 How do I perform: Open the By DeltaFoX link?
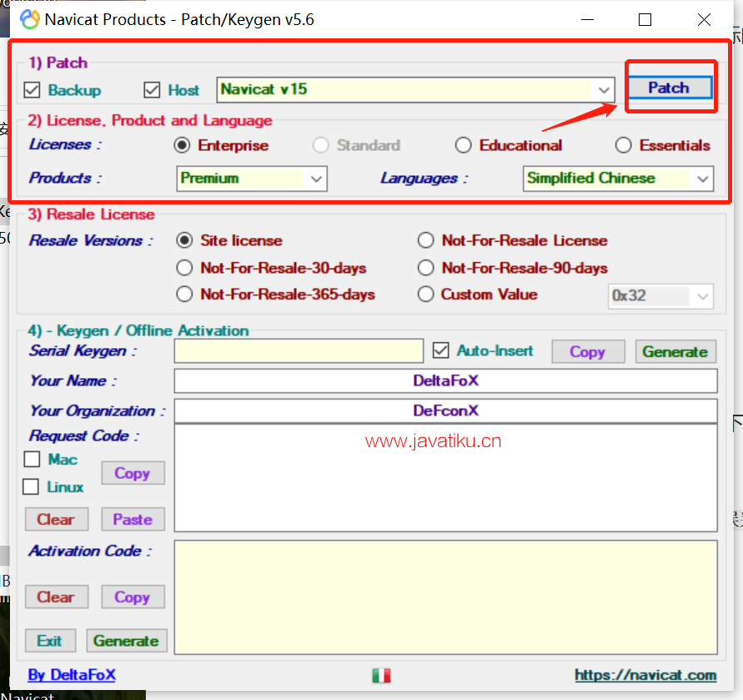pos(72,675)
